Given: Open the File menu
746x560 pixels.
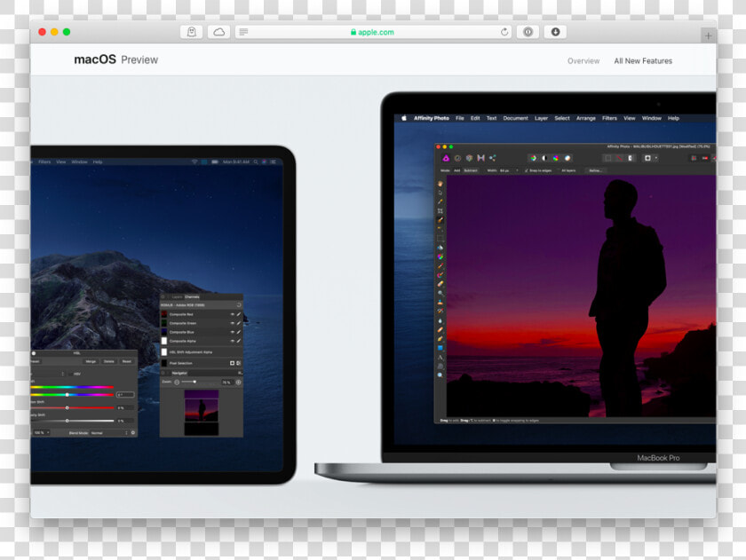Looking at the screenshot, I should tap(460, 118).
